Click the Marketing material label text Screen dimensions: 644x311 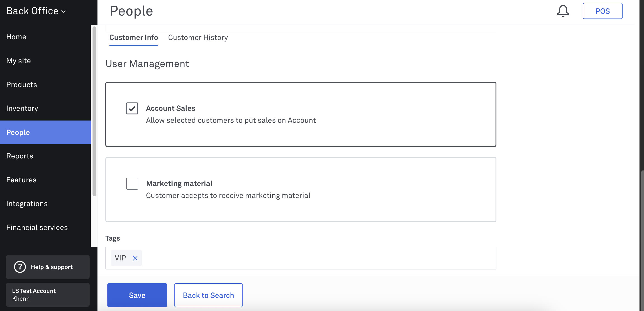(179, 183)
